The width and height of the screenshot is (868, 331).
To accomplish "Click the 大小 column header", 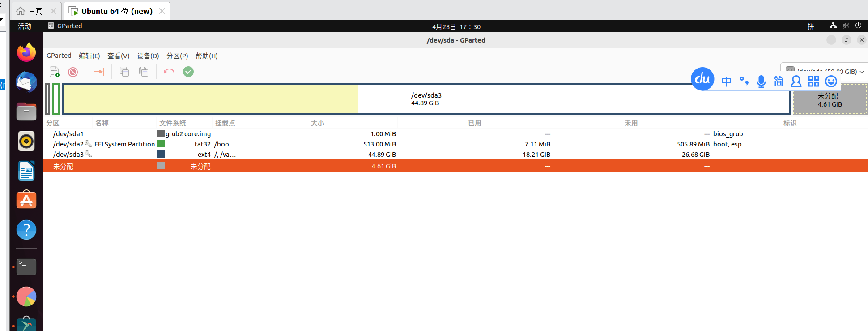I will (318, 123).
